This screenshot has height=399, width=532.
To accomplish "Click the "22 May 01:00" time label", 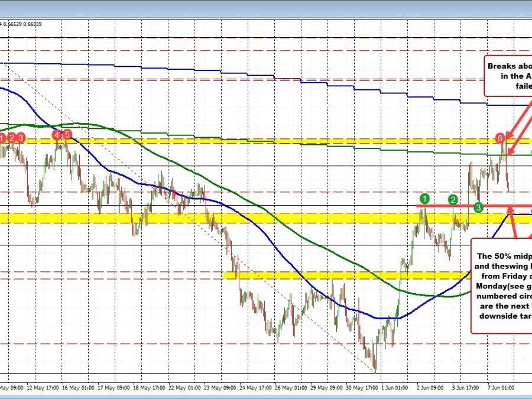I will (184, 387).
